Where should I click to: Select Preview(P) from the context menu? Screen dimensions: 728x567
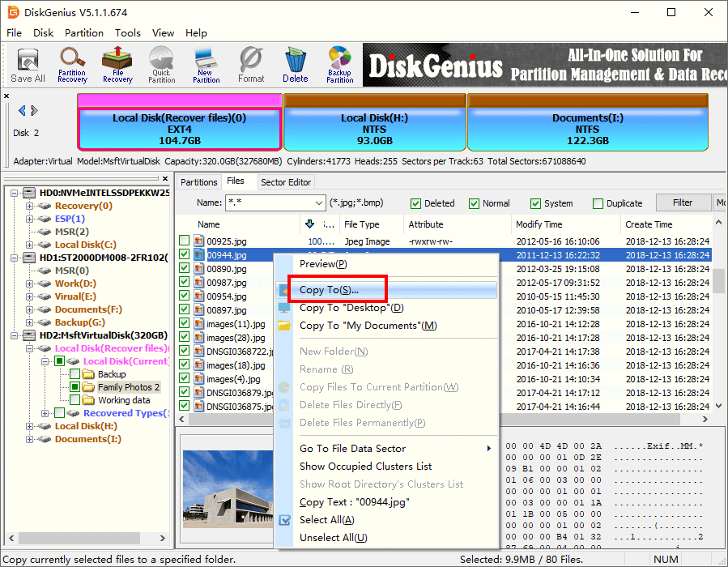pyautogui.click(x=323, y=264)
